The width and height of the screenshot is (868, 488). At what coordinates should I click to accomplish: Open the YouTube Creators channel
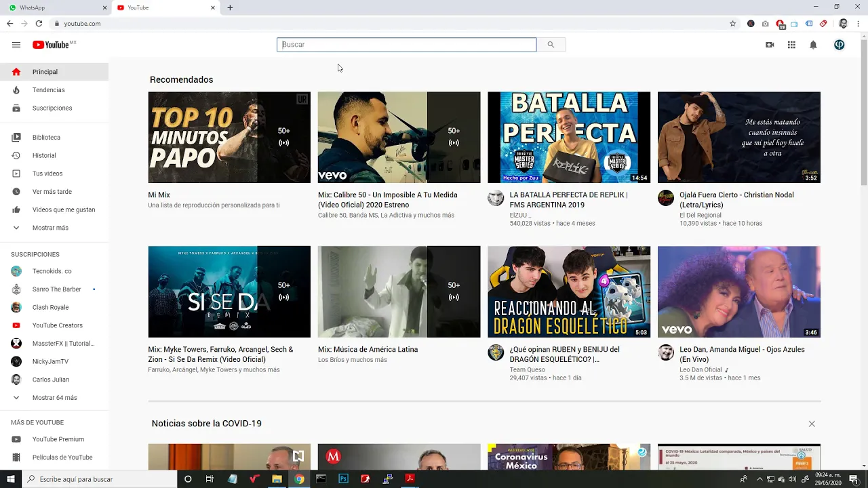54,325
